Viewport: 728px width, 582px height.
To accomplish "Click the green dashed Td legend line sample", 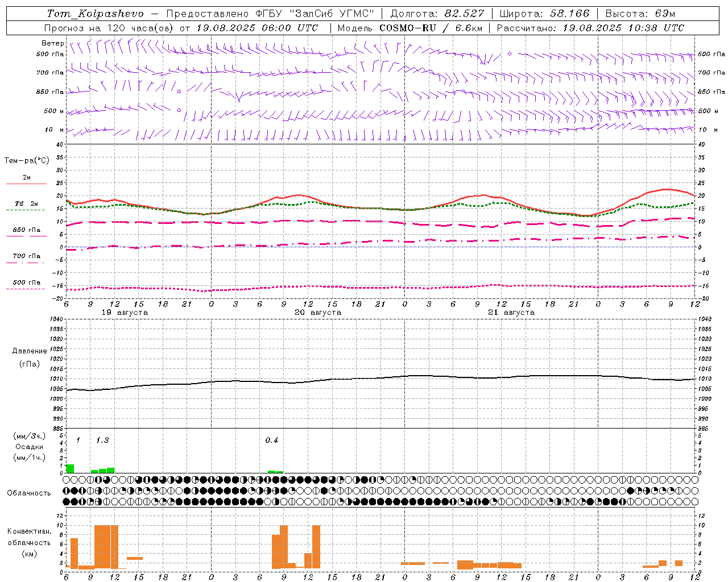I will pyautogui.click(x=26, y=210).
